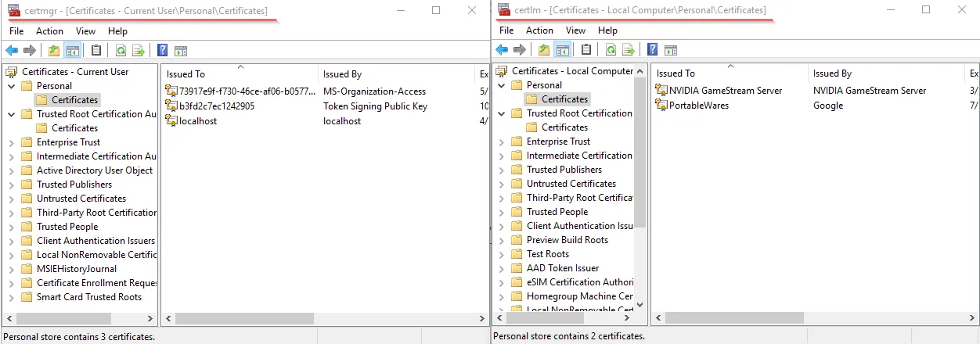Expand Enterprise Trust in certmgr tree
Viewport: 980px width, 344px height.
point(12,142)
